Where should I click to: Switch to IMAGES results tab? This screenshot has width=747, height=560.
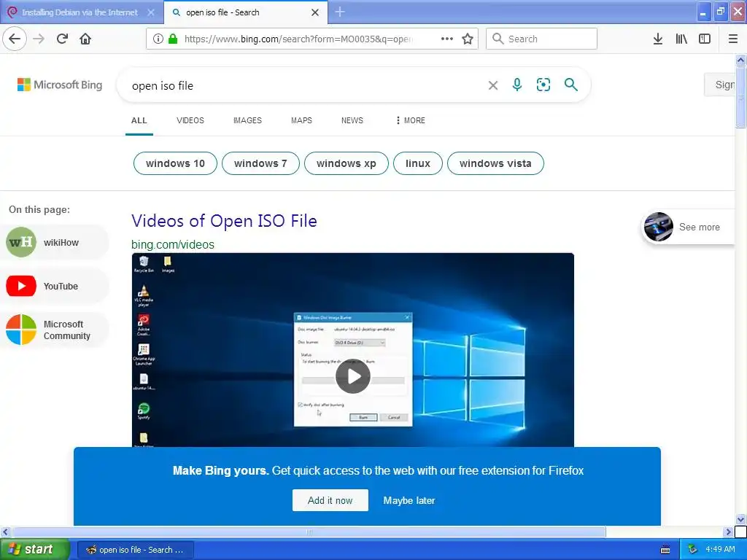[x=247, y=120]
